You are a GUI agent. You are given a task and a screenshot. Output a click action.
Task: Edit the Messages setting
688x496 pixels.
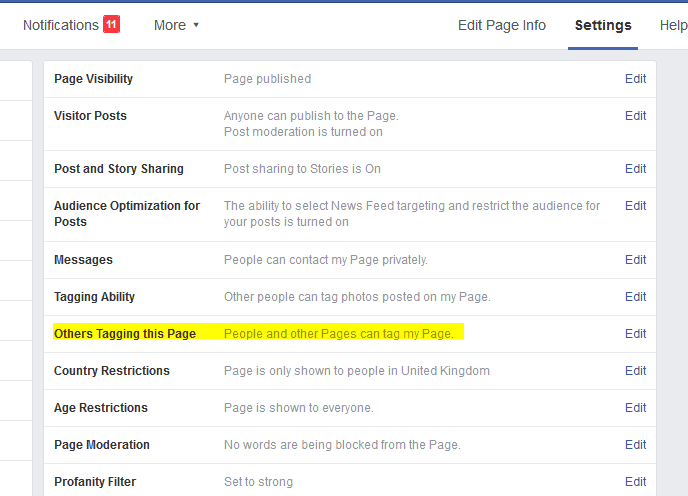point(635,259)
